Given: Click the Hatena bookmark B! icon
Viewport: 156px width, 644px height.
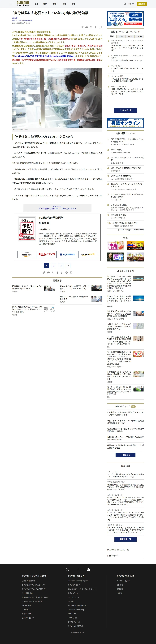Looking at the screenshot, I should click(62, 273).
